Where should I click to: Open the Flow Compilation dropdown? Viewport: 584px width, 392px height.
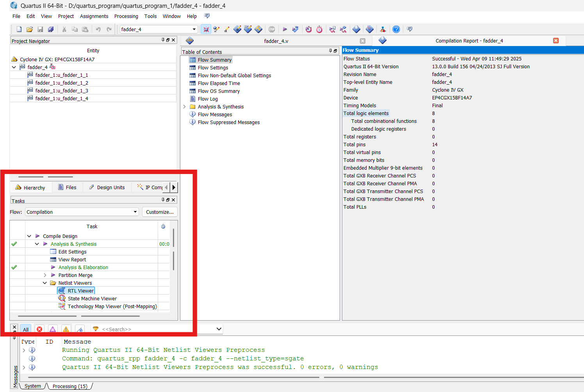(x=82, y=212)
